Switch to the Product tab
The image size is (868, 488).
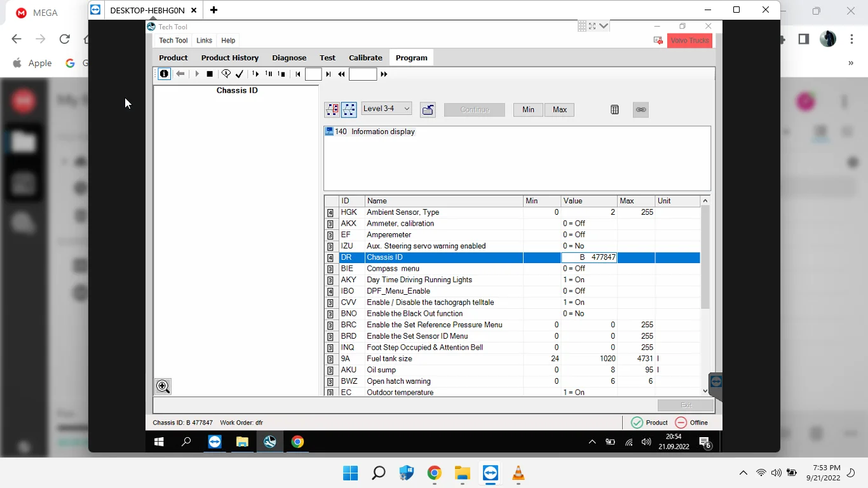point(173,57)
